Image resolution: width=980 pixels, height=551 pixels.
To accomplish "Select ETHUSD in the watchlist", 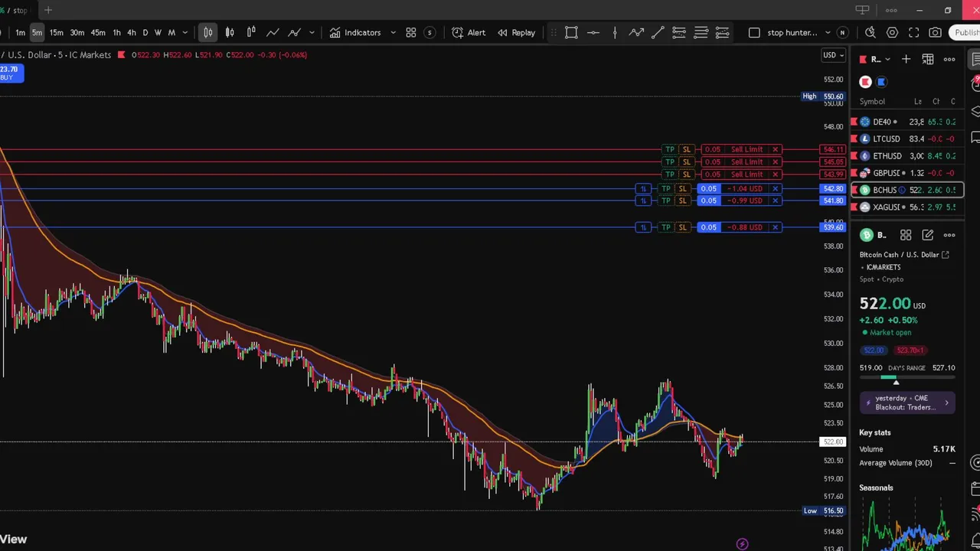I will click(x=907, y=156).
